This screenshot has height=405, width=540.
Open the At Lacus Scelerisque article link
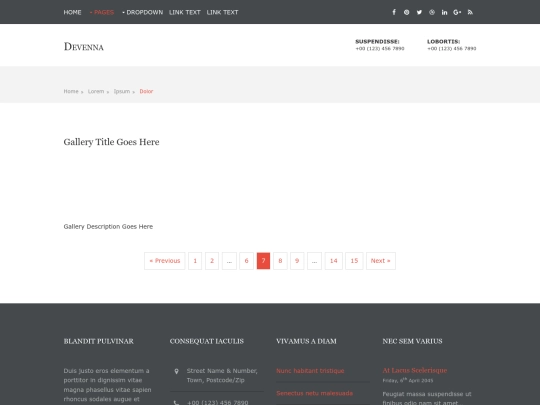pyautogui.click(x=415, y=371)
